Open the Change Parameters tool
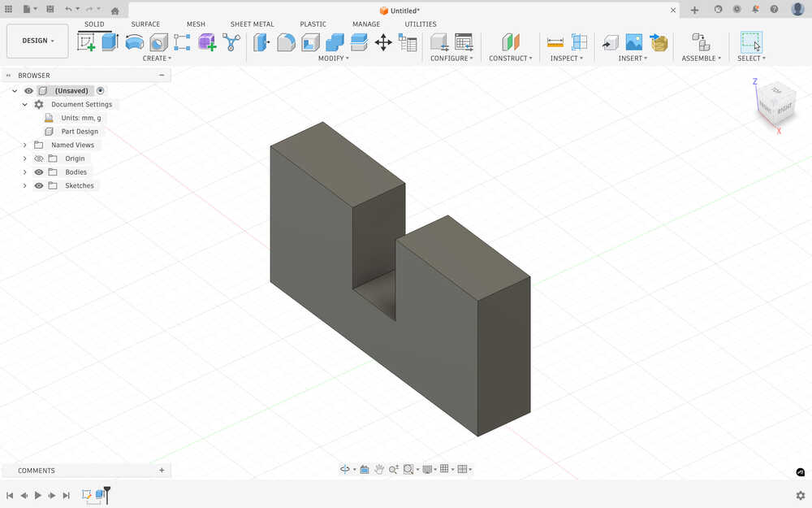Screen dimensions: 812x508 click(x=408, y=42)
